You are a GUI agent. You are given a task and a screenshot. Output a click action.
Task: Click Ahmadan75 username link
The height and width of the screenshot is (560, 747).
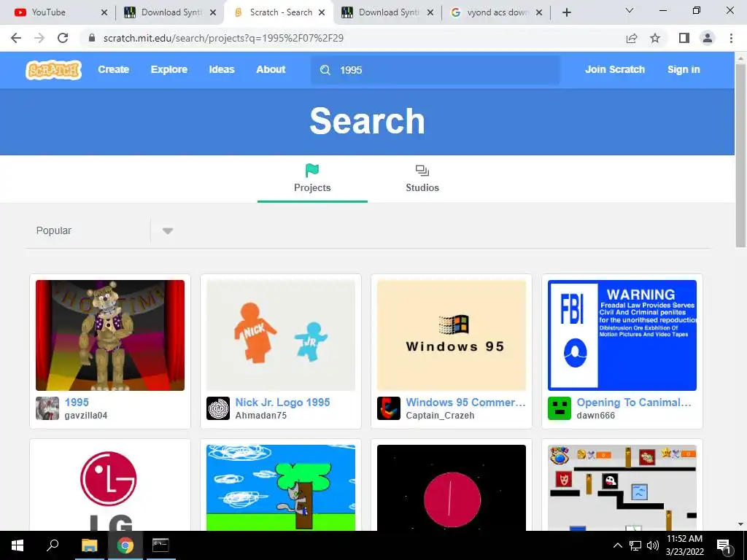click(x=261, y=415)
